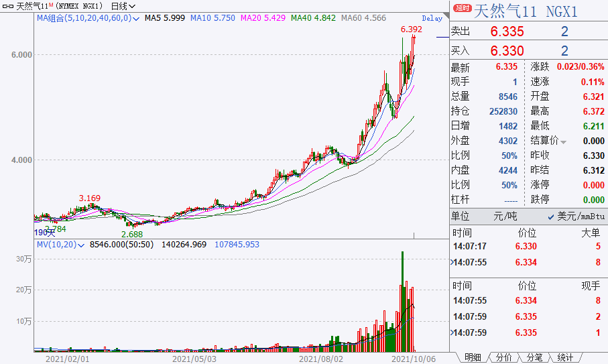Click the red 延时 delay badge
This screenshot has height=364, width=608.
463,8
